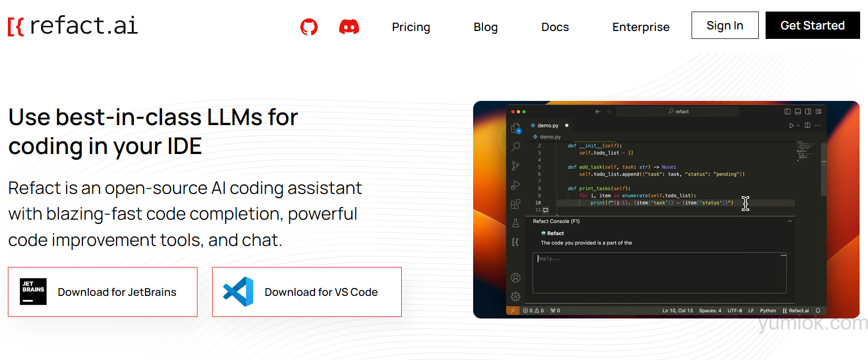868x360 pixels.
Task: Open Customize Layout icon in title bar
Action: pos(819,111)
